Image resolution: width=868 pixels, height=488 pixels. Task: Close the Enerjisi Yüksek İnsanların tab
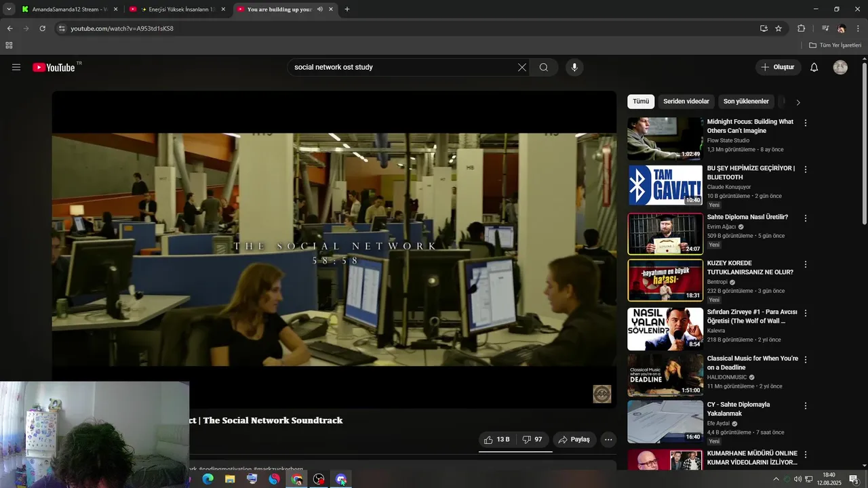point(223,9)
